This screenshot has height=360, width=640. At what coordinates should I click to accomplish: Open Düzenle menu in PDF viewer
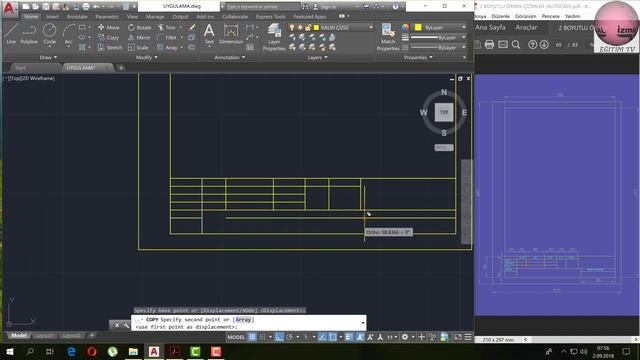tap(500, 16)
